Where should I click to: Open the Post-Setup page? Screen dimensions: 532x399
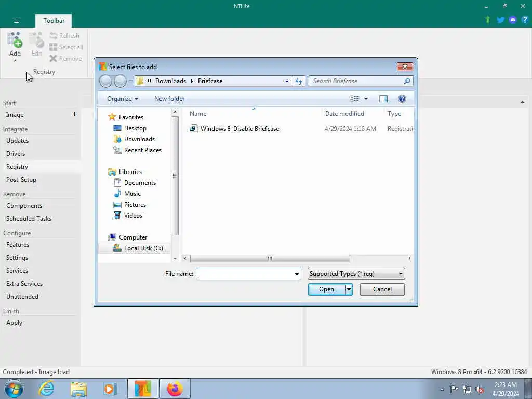coord(41,179)
